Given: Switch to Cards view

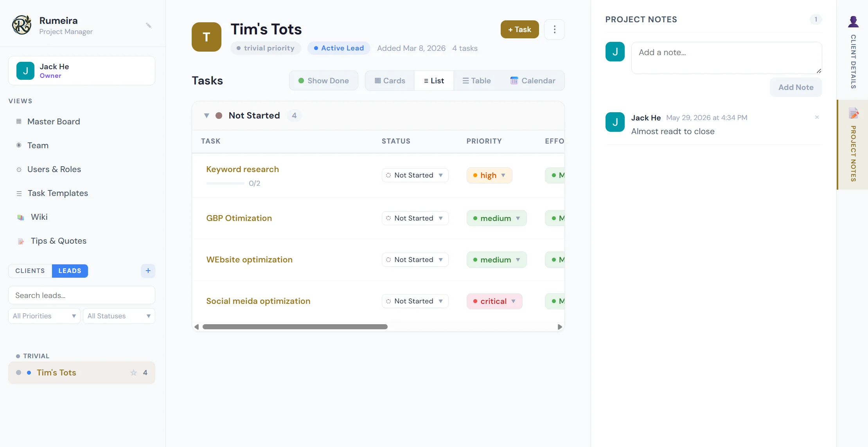Looking at the screenshot, I should point(390,81).
